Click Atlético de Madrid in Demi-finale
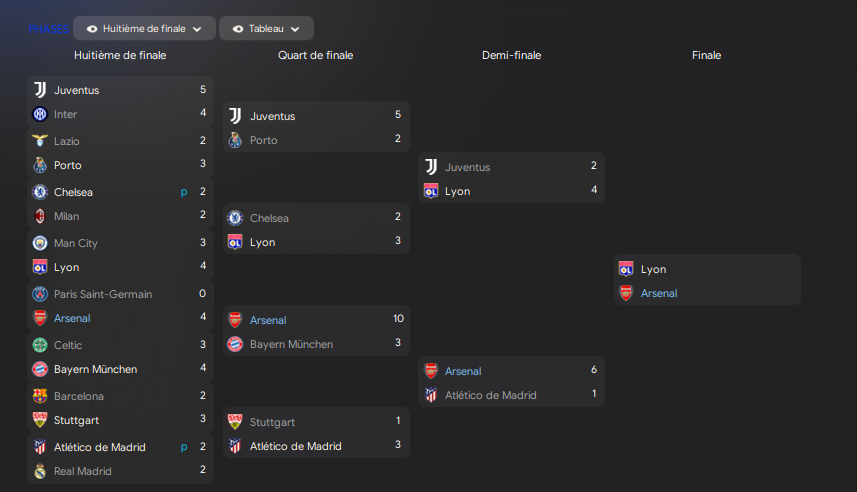 490,395
